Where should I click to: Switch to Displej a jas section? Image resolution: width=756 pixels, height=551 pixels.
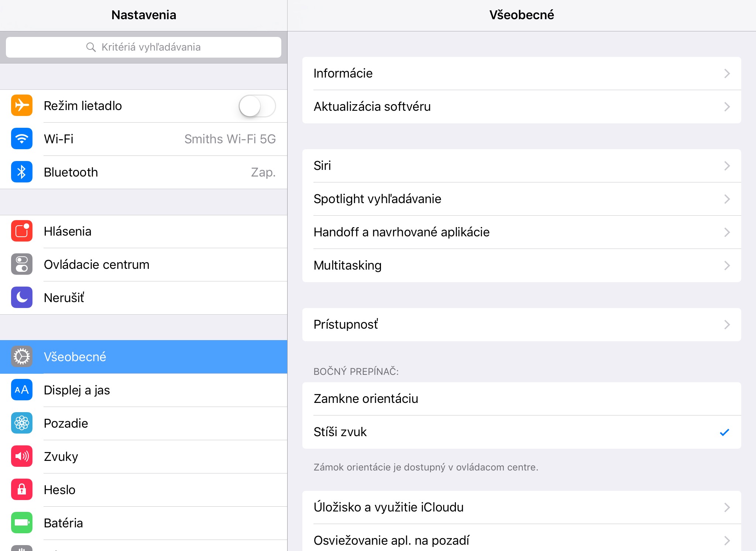144,390
